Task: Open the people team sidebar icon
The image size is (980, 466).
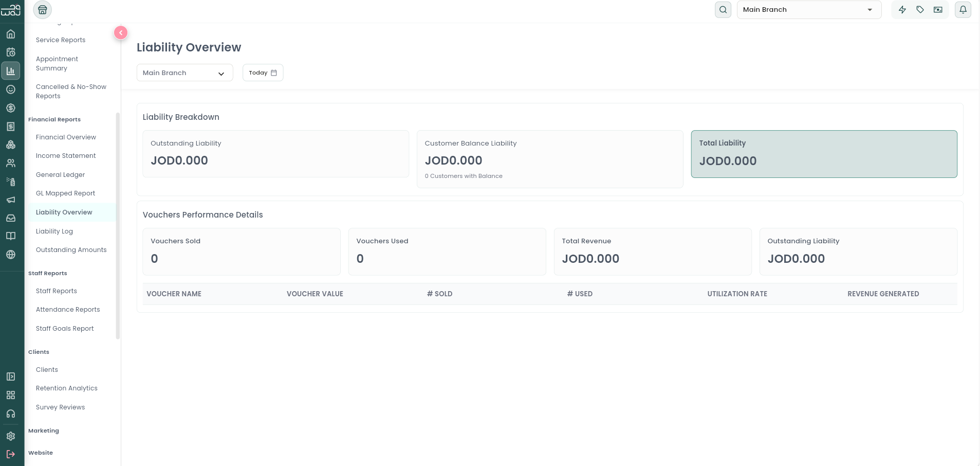Action: click(11, 164)
